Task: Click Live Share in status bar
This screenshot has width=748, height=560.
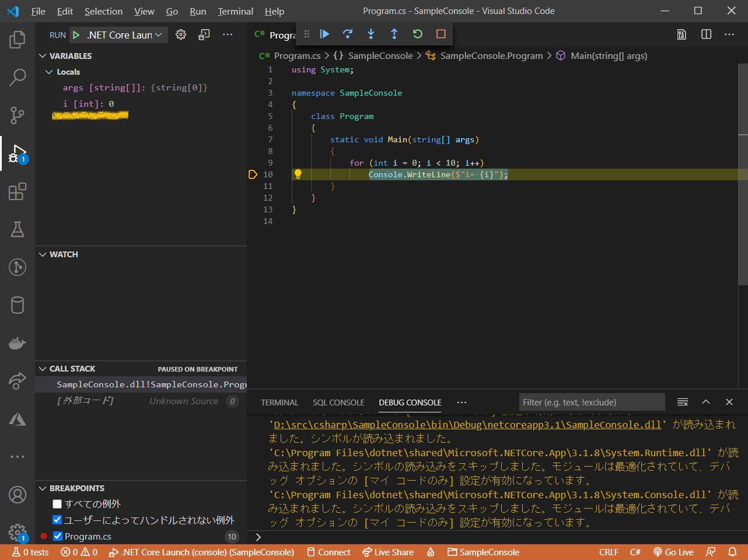Action: tap(388, 552)
